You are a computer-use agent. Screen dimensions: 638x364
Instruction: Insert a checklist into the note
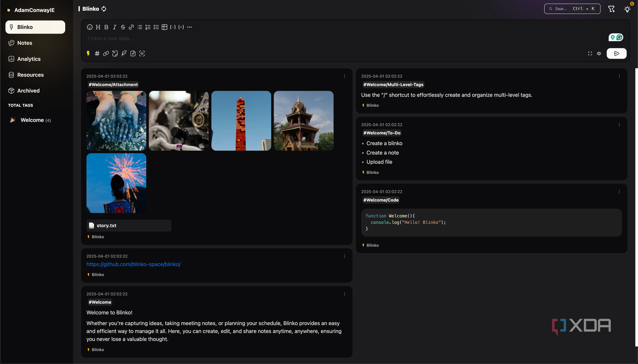[x=156, y=27]
